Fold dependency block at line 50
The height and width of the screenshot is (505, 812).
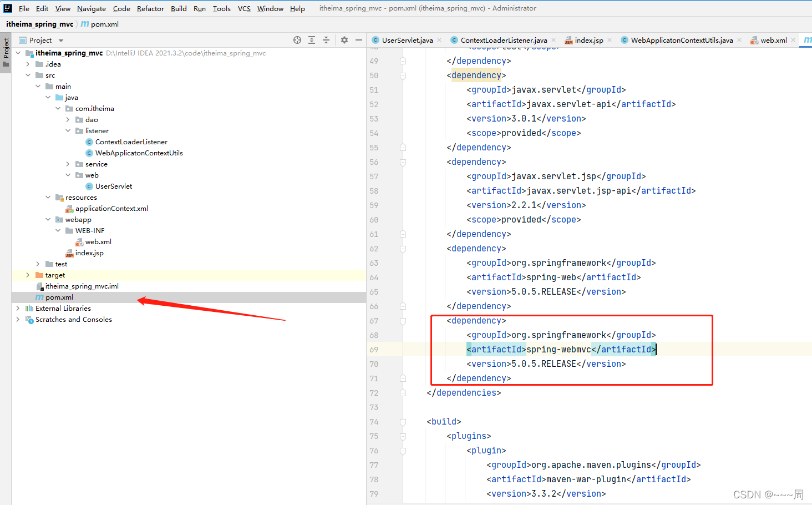[403, 75]
